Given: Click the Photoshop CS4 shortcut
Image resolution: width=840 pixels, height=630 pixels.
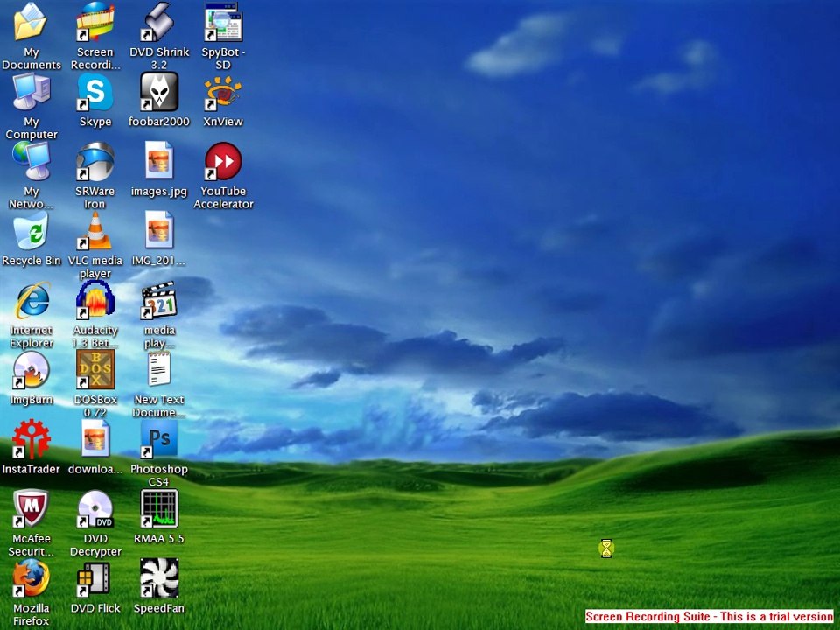Looking at the screenshot, I should click(159, 439).
